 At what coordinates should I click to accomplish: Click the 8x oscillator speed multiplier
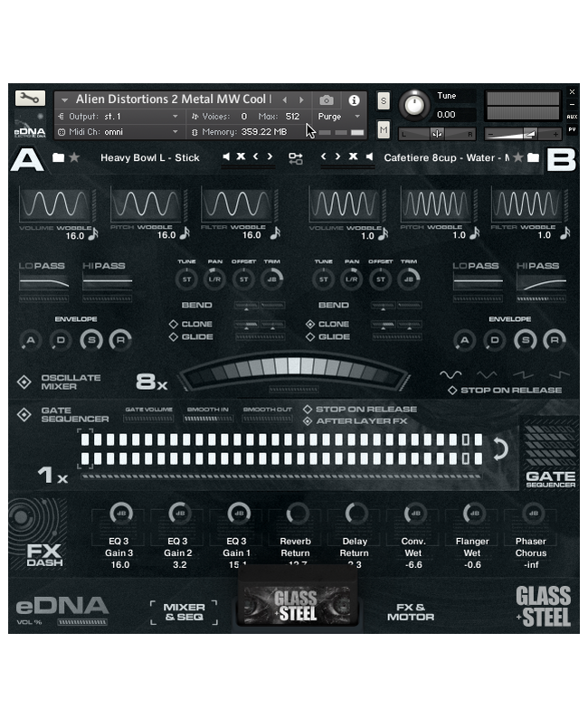pyautogui.click(x=152, y=382)
